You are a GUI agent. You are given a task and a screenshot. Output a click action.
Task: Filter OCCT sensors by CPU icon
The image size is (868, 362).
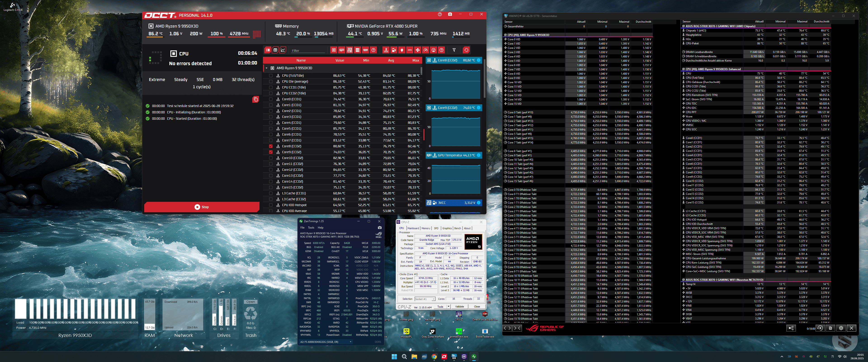pyautogui.click(x=334, y=50)
